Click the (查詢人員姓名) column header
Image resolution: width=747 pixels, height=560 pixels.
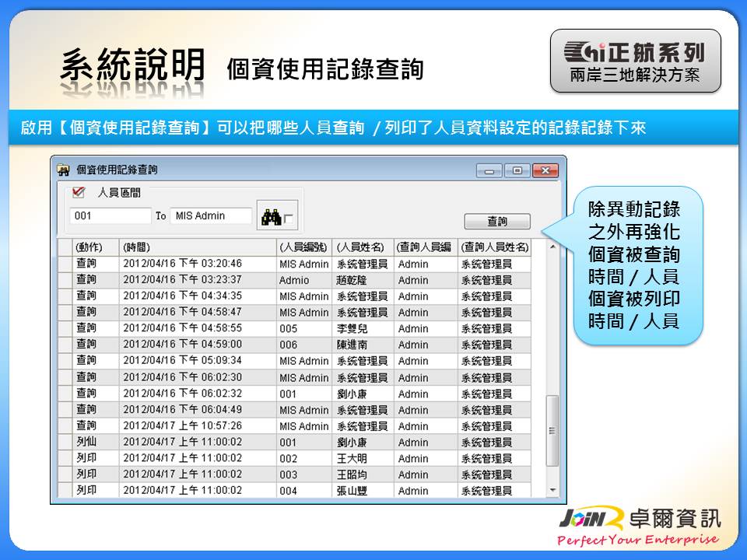[495, 247]
